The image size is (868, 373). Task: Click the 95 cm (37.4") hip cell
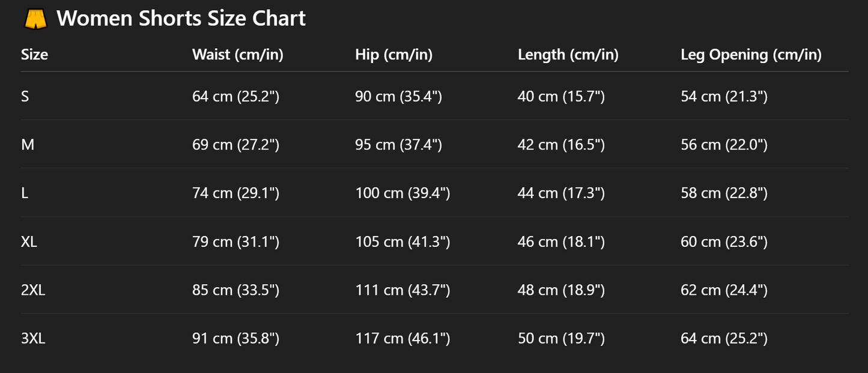[x=399, y=145]
